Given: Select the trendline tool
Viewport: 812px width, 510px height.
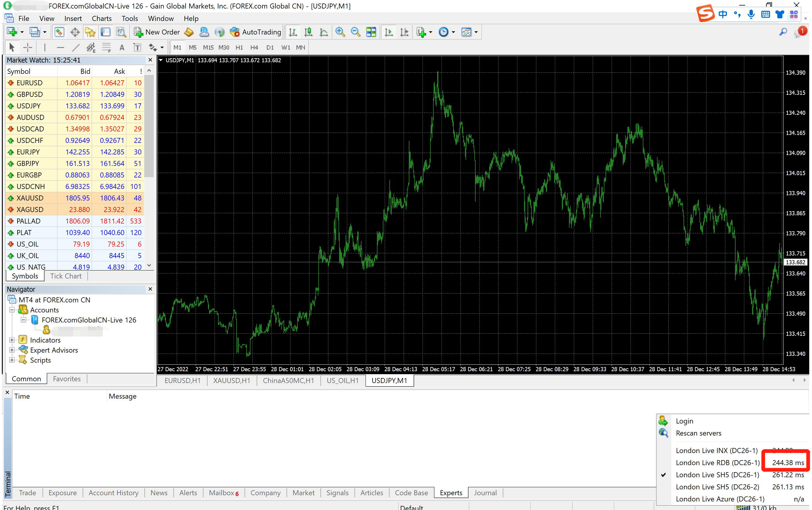Looking at the screenshot, I should [x=76, y=48].
